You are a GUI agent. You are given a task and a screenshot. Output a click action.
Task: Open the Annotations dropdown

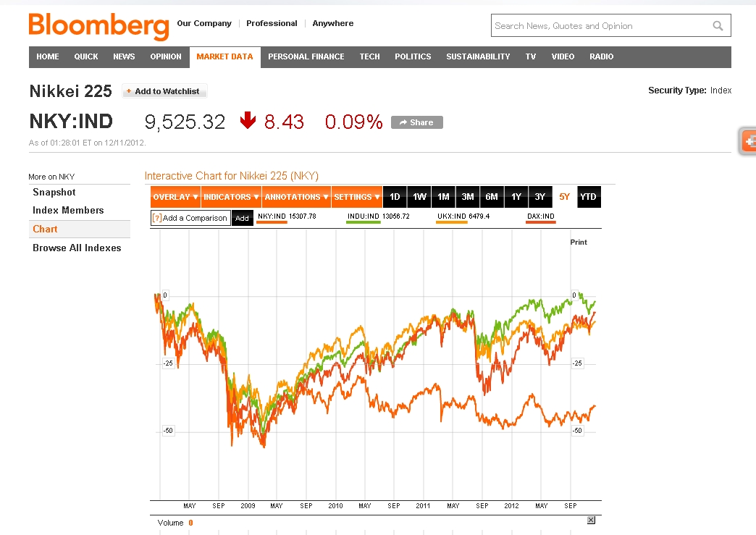[x=296, y=197]
